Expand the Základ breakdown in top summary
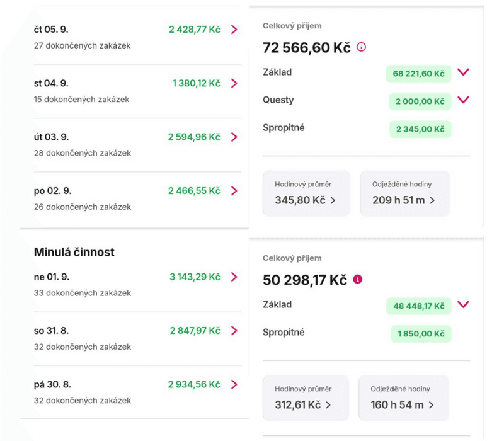Viewport: 504px width, 441px height. (x=462, y=72)
